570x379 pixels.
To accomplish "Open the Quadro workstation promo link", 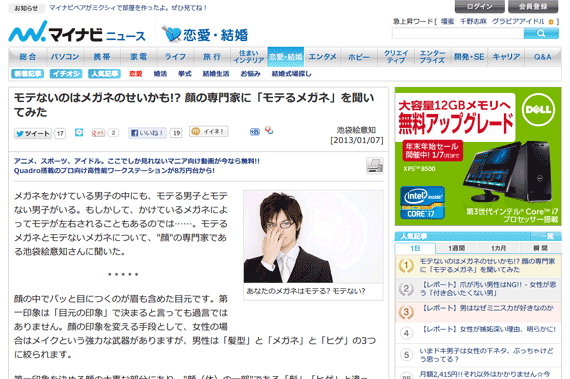I will (x=114, y=170).
